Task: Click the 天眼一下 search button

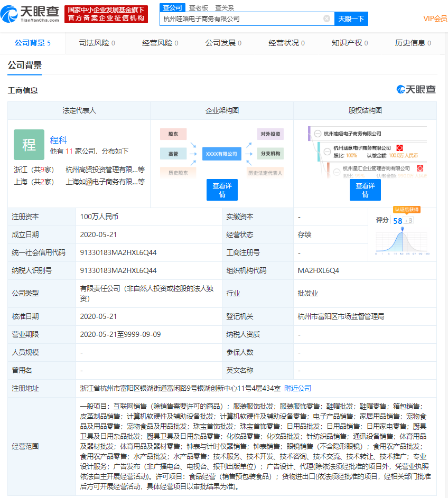Action: (352, 18)
